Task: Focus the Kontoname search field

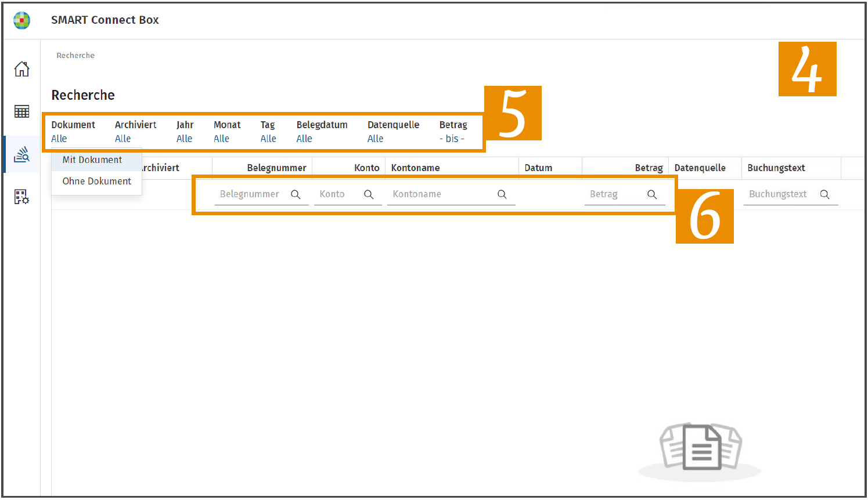Action: point(451,194)
